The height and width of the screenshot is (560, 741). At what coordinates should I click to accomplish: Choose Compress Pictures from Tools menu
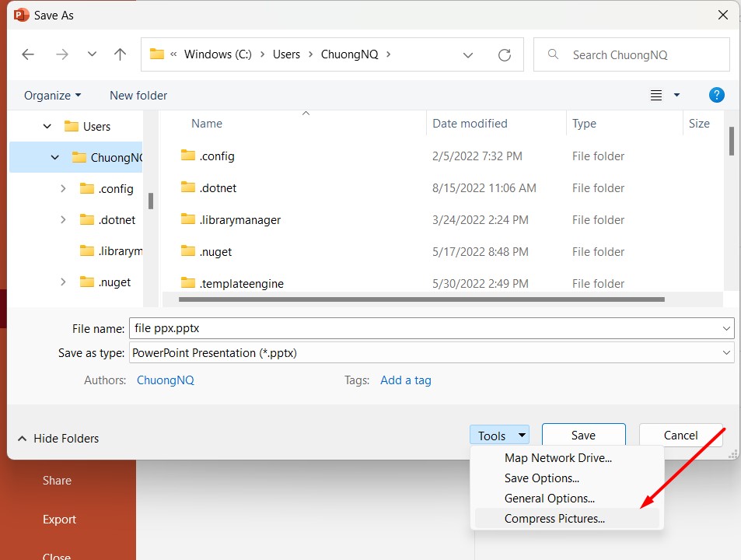[x=554, y=519]
